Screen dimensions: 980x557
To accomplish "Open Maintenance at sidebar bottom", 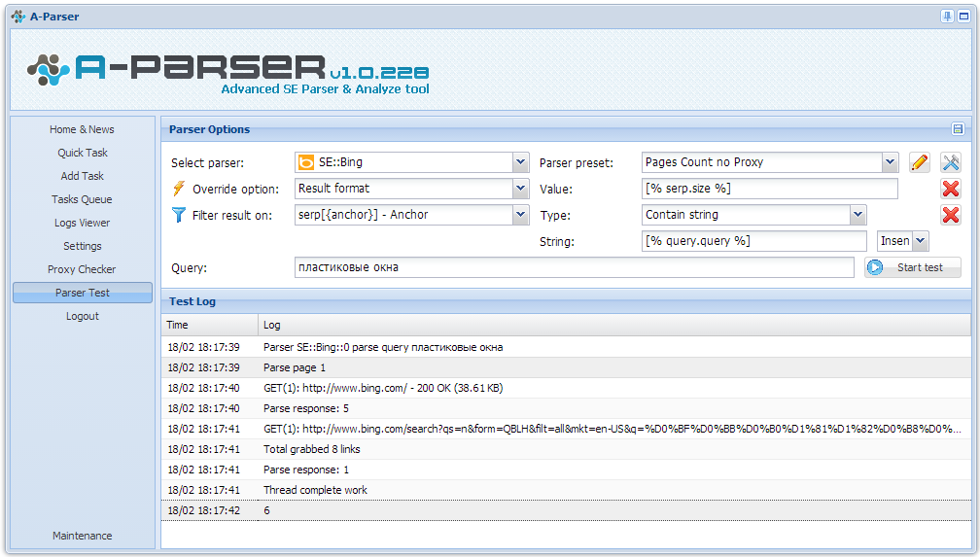I will 82,536.
